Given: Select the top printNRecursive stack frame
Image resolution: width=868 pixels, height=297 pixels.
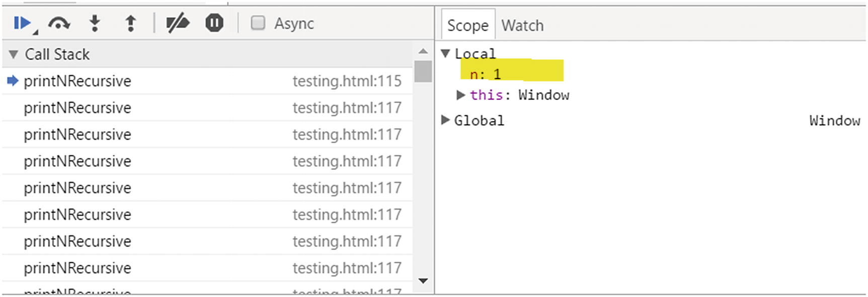Looking at the screenshot, I should [x=77, y=81].
